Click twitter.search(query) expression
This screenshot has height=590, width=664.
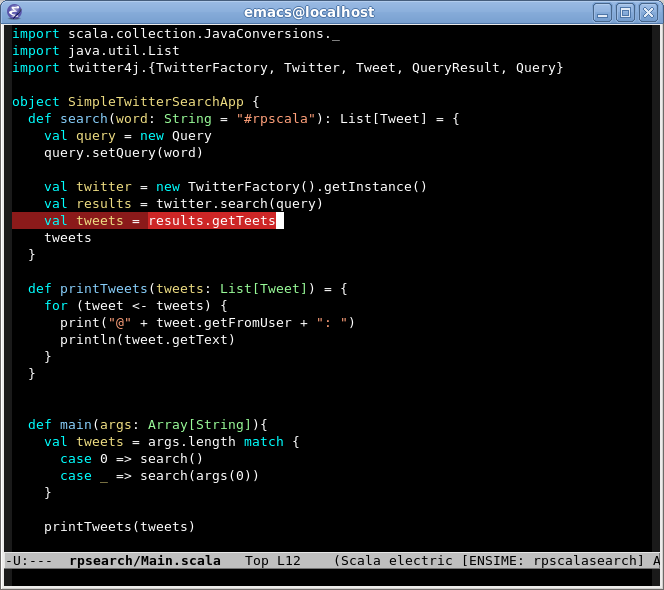tap(239, 204)
